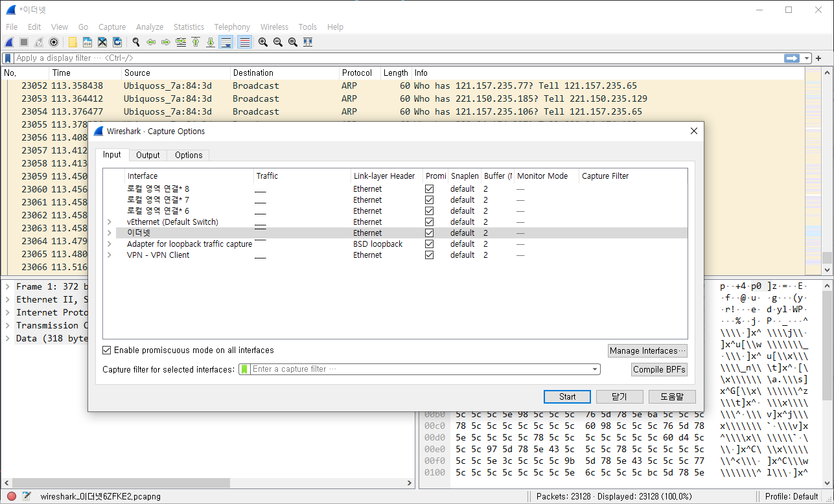The height and width of the screenshot is (504, 834).
Task: Toggle auto-scroll during live capture
Action: click(226, 42)
